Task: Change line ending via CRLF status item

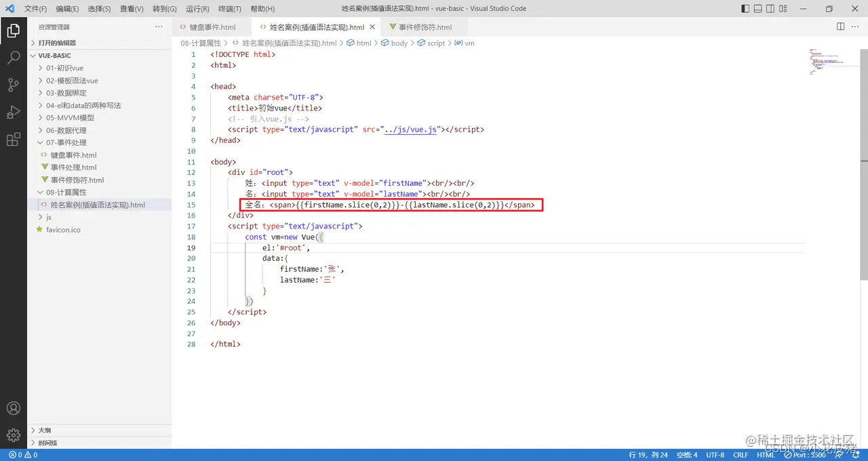Action: point(741,455)
